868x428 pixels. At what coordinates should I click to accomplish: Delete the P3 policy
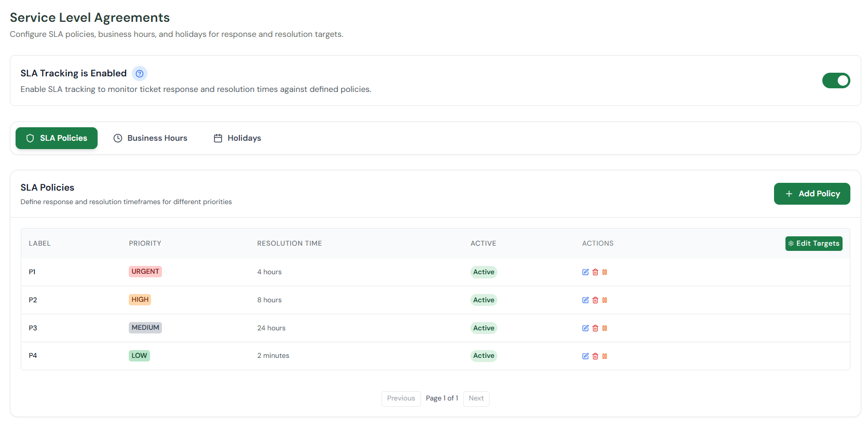(x=595, y=328)
